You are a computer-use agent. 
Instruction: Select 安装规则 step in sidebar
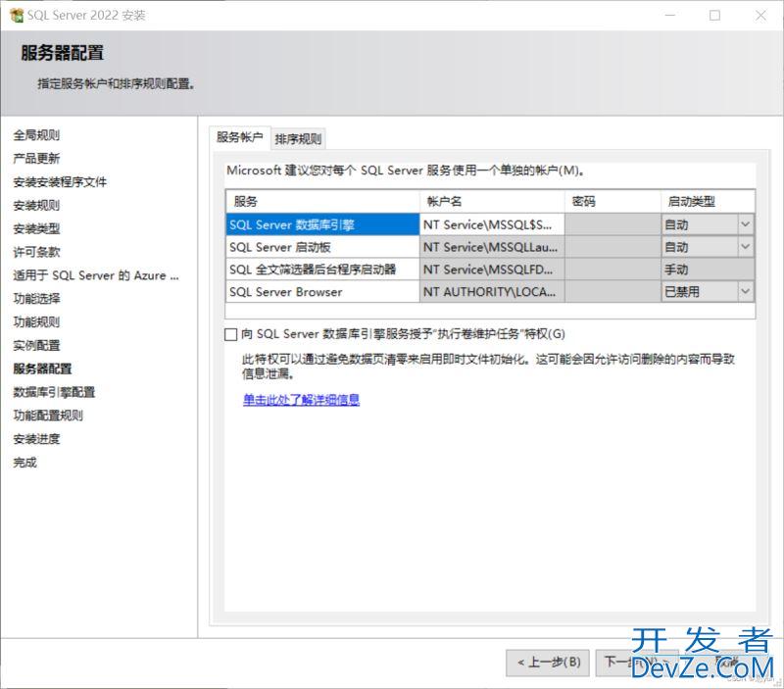pyautogui.click(x=36, y=205)
